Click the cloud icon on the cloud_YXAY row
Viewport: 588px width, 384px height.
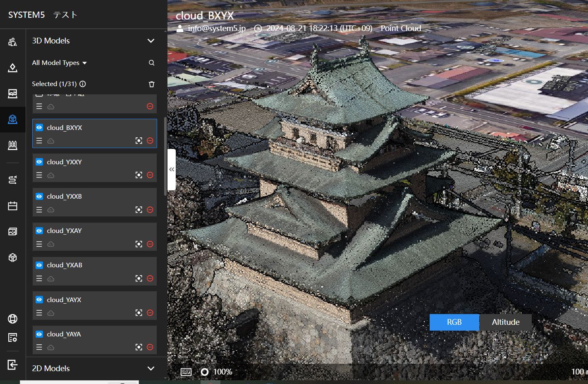click(x=51, y=244)
